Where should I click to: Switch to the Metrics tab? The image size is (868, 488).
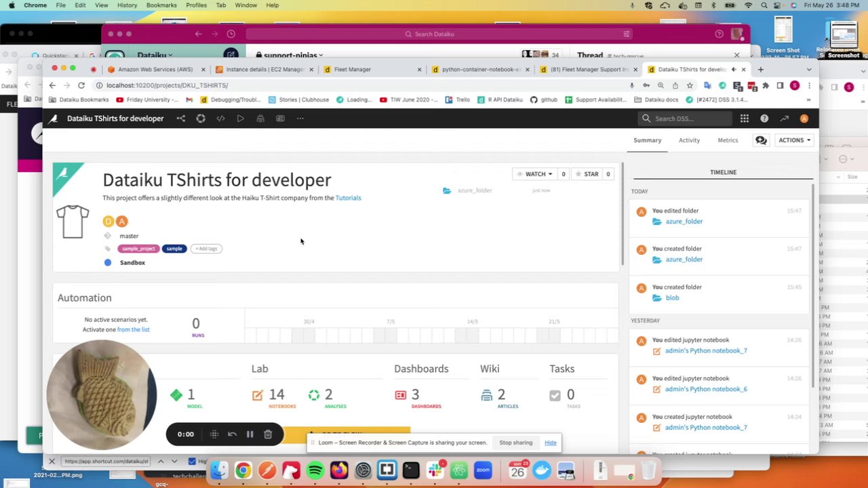(x=728, y=140)
